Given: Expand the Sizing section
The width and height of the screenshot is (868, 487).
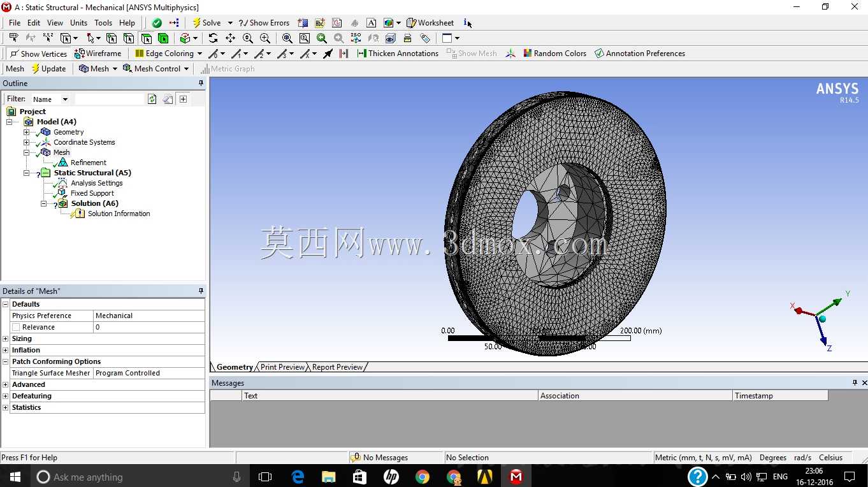Looking at the screenshot, I should (6, 338).
